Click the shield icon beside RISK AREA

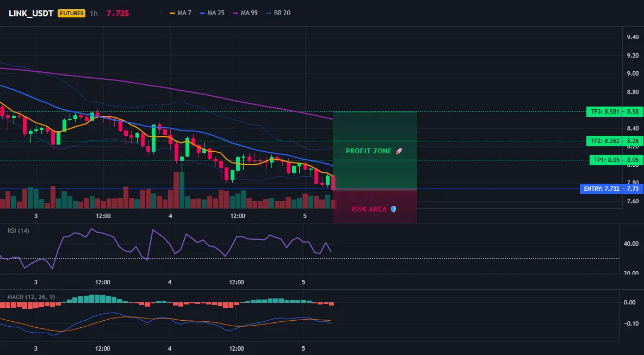click(393, 209)
